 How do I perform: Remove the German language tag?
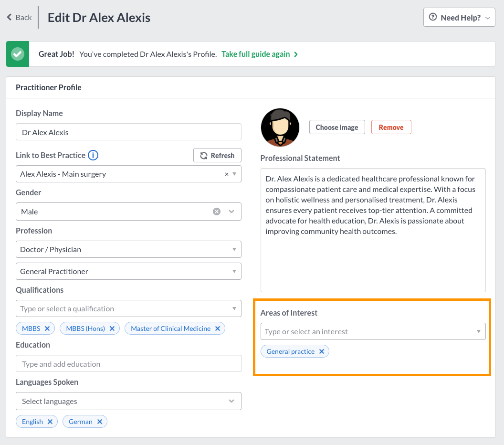tap(99, 421)
